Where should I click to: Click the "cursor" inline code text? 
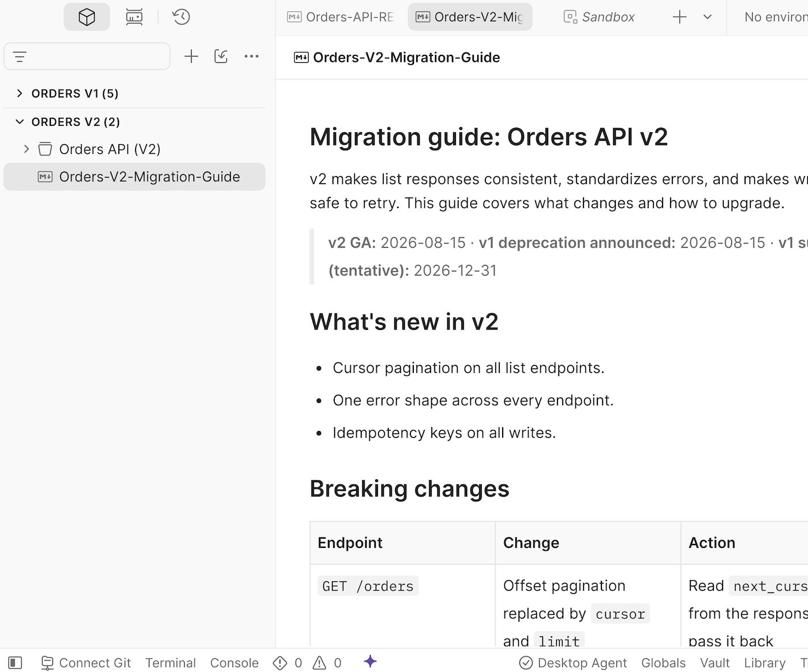click(620, 614)
